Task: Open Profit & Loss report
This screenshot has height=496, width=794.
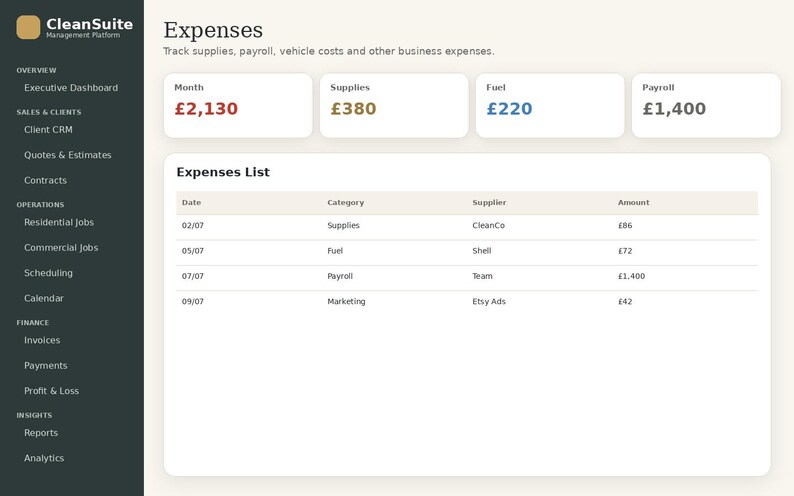Action: tap(51, 391)
